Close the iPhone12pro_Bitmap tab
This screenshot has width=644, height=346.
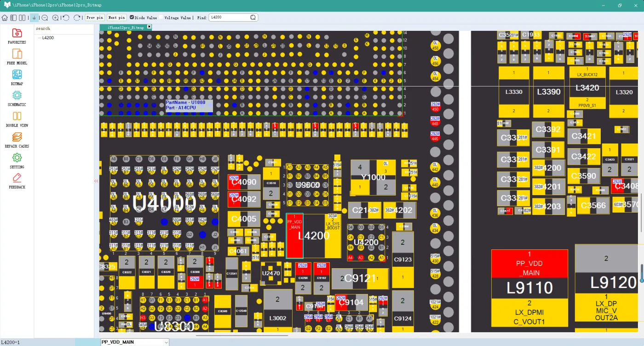click(x=149, y=27)
